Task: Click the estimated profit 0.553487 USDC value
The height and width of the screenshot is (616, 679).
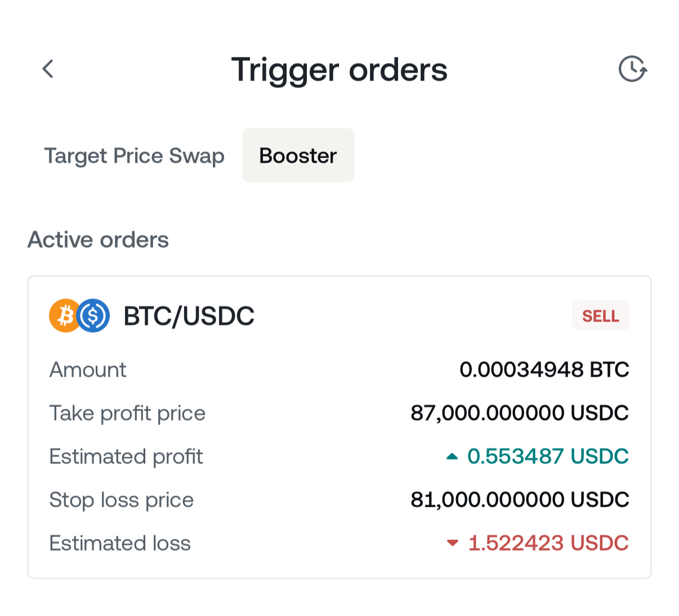Action: tap(547, 457)
